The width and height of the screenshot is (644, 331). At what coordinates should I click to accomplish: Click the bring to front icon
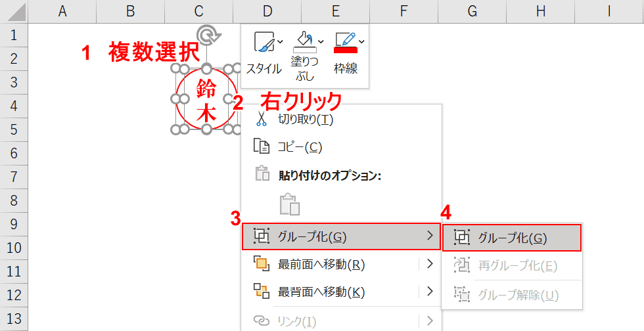click(x=262, y=263)
